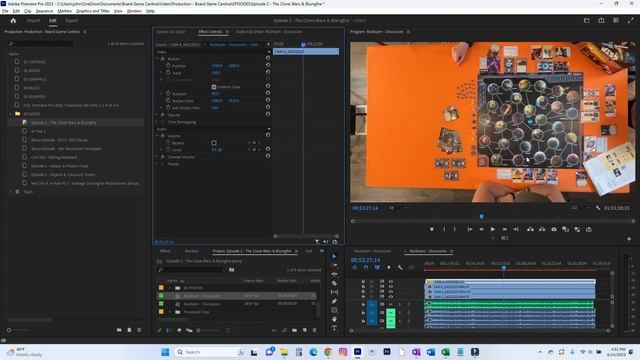Step back one frame in Program monitor

tap(481, 229)
